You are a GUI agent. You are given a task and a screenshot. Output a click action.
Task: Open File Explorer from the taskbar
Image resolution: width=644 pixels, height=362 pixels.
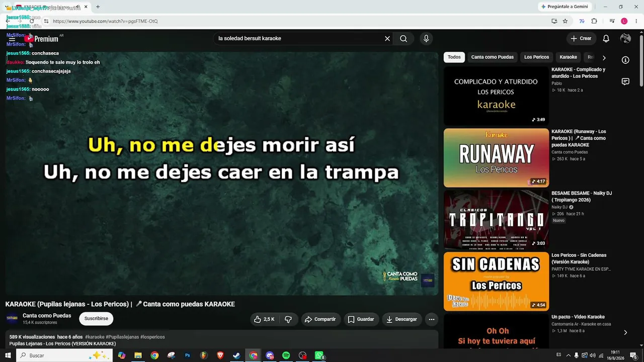tap(138, 355)
